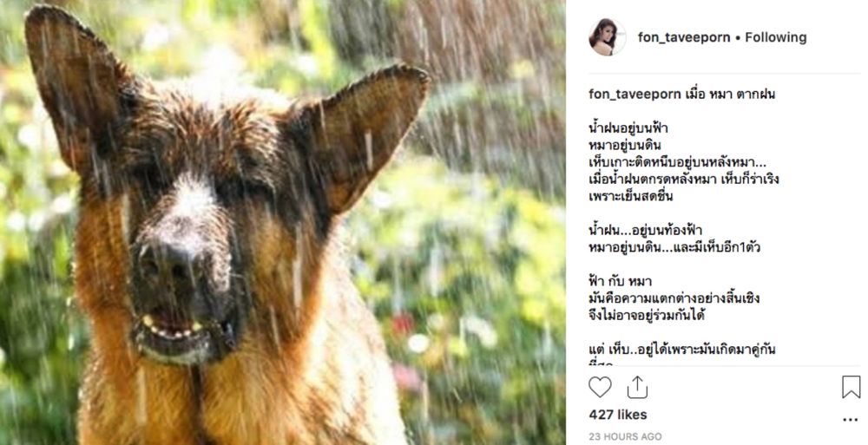The height and width of the screenshot is (445, 868).
Task: Click the German Shepherd photo
Action: tap(282, 222)
